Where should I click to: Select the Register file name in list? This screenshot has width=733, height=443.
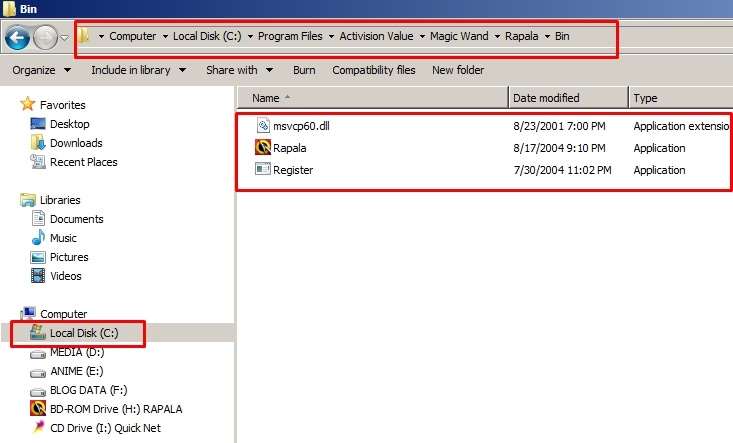click(293, 170)
